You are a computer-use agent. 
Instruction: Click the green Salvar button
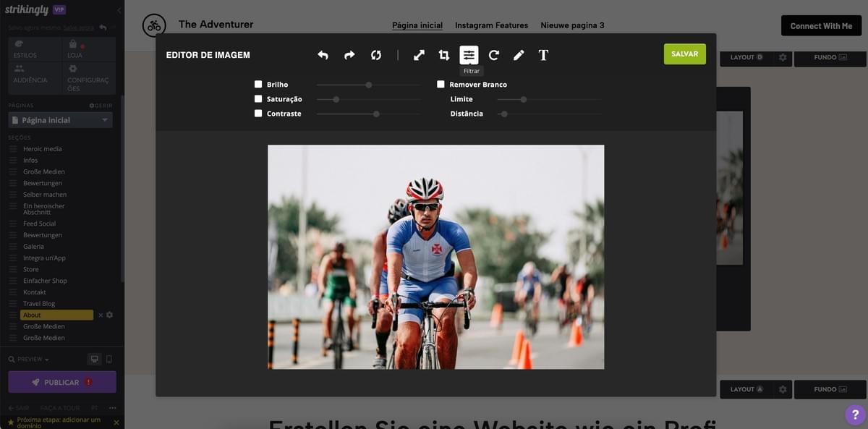pos(684,54)
